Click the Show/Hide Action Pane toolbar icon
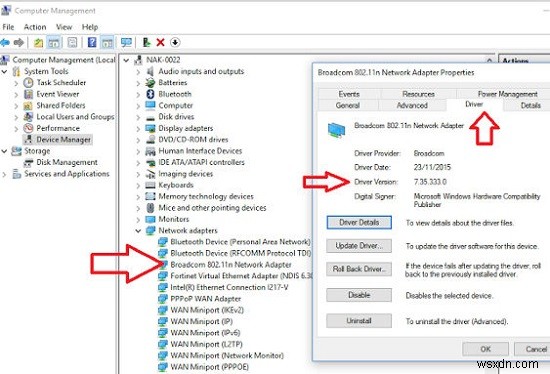This screenshot has width=550, height=374. (107, 43)
